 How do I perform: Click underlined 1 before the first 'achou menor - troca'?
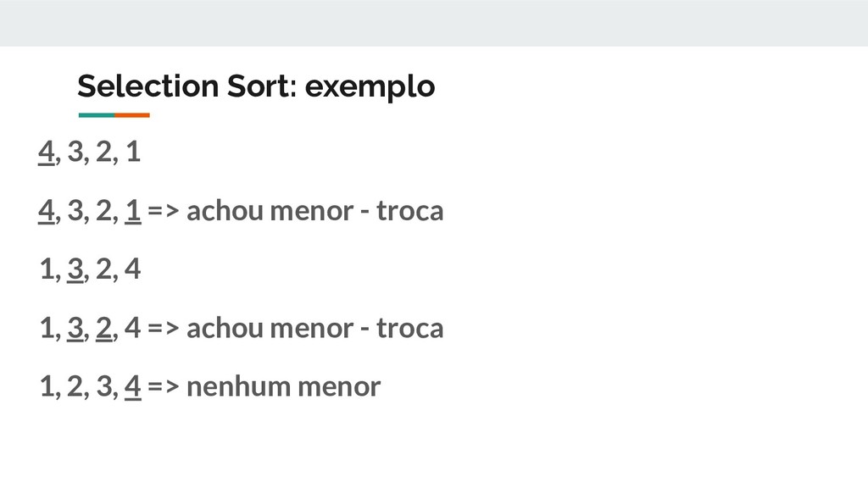pyautogui.click(x=133, y=211)
